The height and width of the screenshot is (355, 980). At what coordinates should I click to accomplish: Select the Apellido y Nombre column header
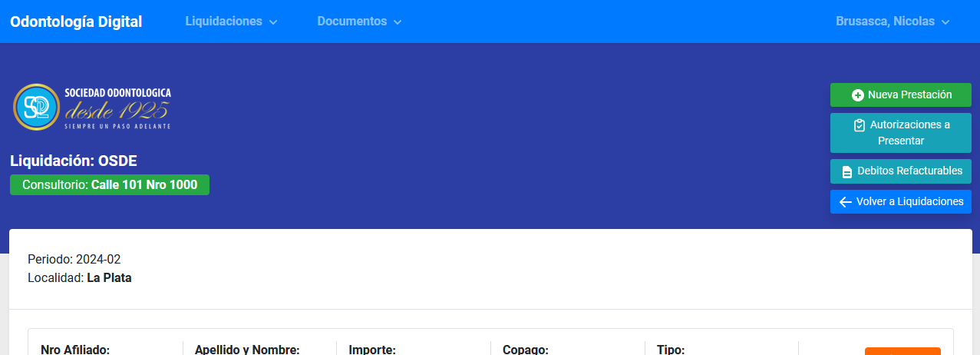coord(247,350)
